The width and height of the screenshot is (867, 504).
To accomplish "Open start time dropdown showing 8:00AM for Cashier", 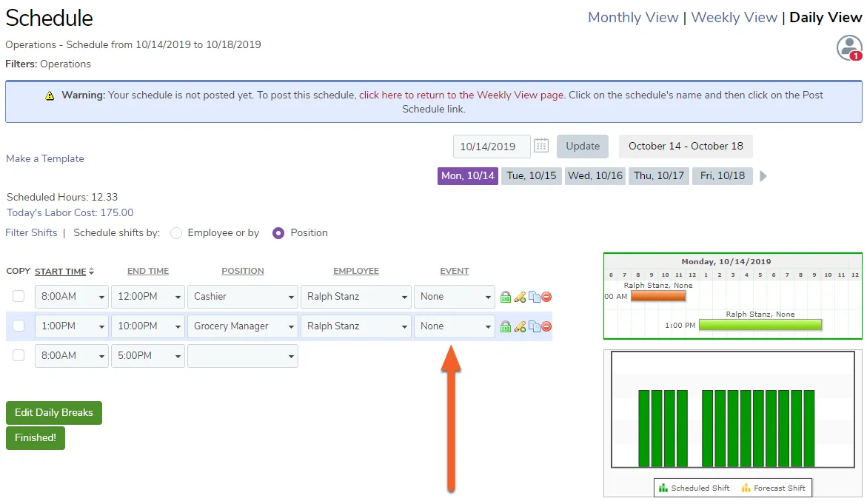I will 71,297.
